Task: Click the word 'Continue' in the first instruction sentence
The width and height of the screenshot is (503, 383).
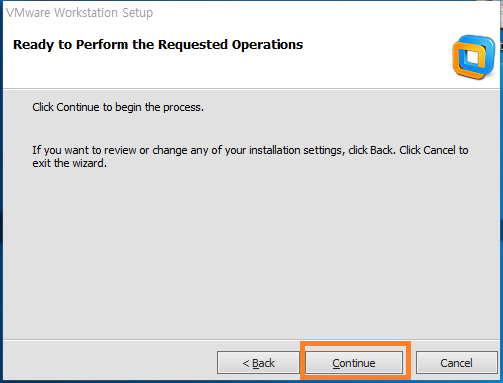Action: click(x=78, y=107)
